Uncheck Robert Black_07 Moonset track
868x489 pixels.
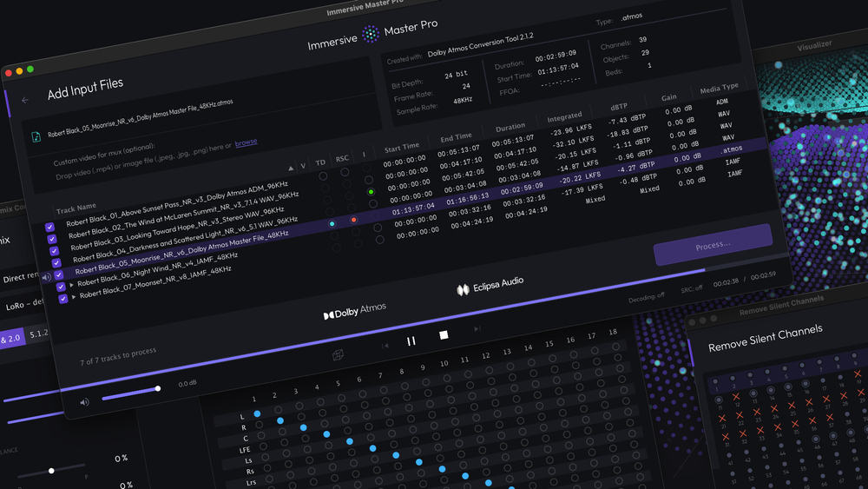point(63,299)
